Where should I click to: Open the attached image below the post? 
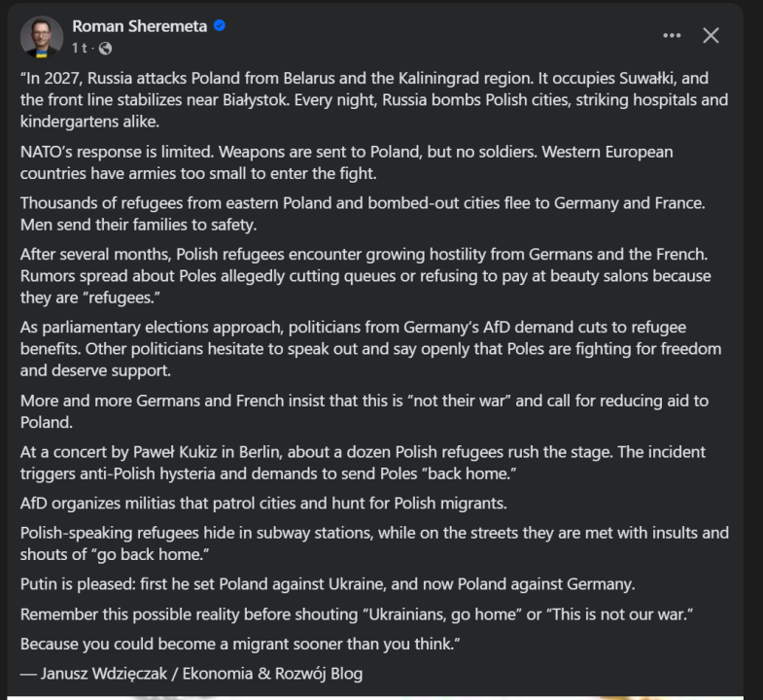point(381,695)
